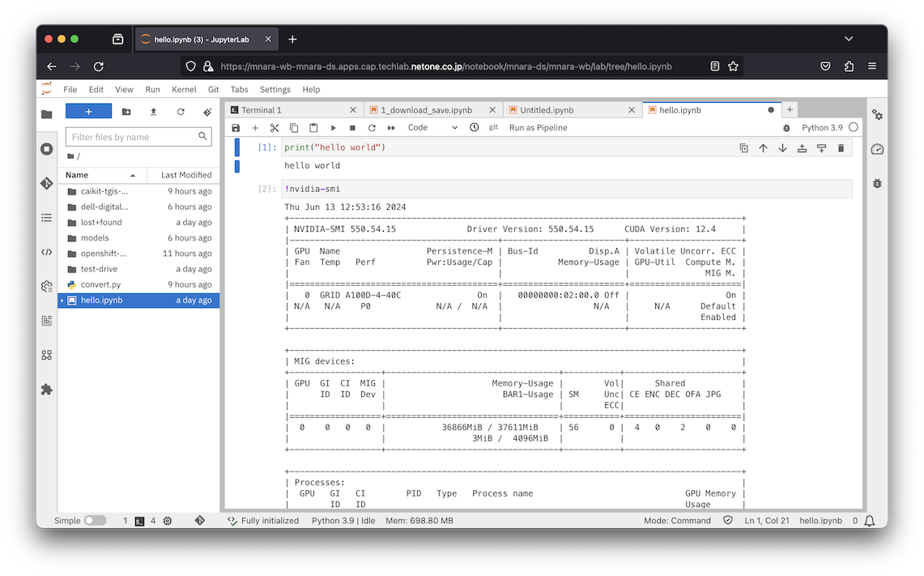
Task: Paste cell from clipboard
Action: (x=313, y=128)
